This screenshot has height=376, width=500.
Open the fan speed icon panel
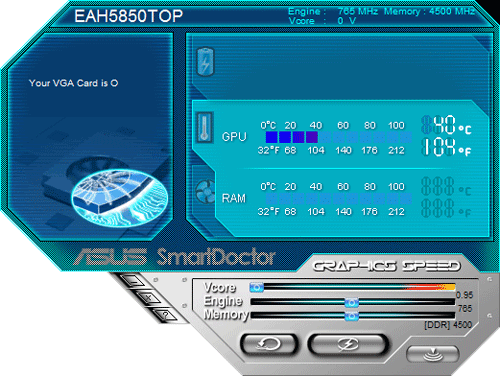click(x=205, y=191)
